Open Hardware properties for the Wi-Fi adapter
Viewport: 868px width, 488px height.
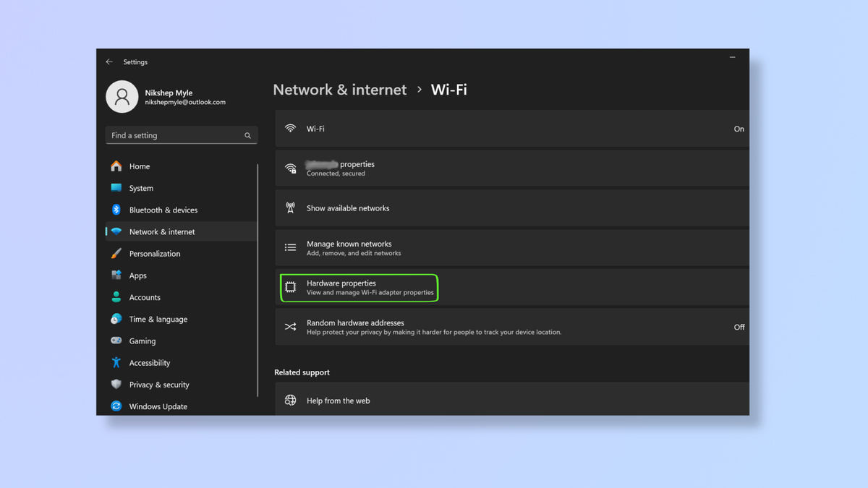pos(359,287)
